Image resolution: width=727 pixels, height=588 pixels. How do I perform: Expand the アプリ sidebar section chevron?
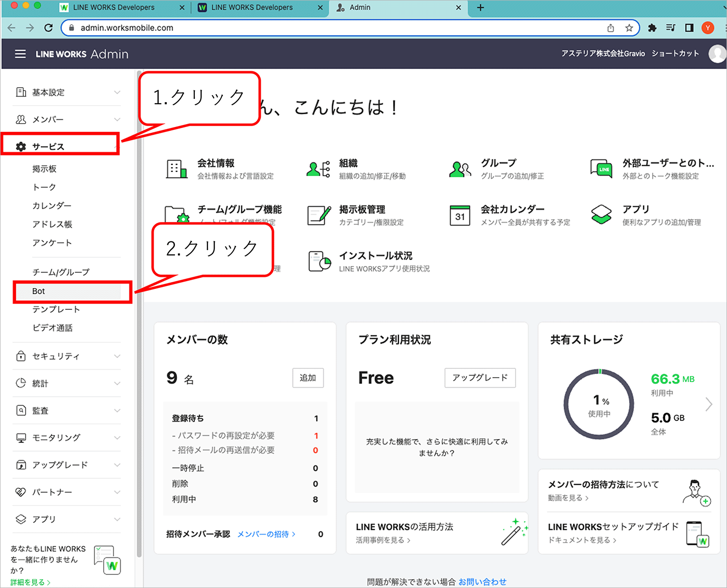click(117, 519)
